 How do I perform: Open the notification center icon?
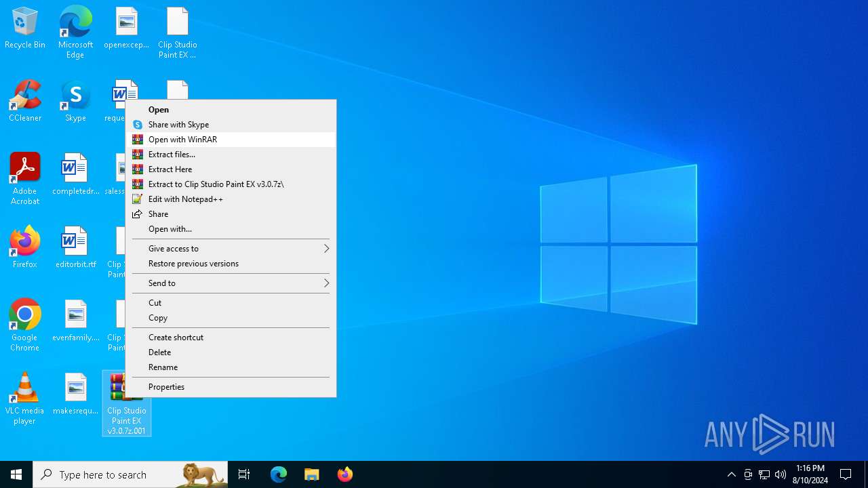pos(846,474)
